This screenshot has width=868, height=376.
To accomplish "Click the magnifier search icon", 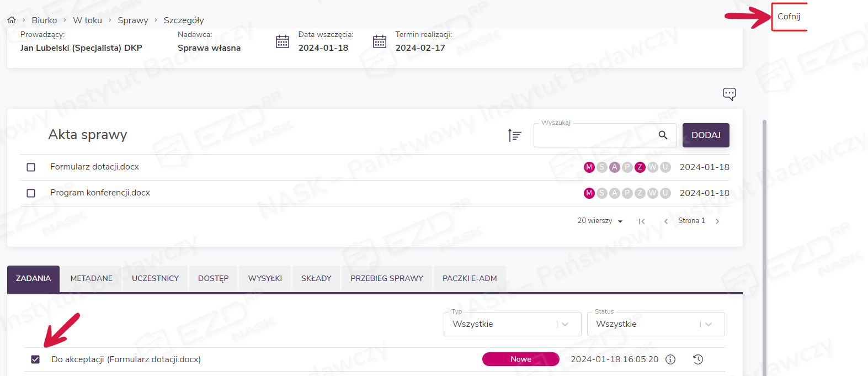I will pos(663,135).
